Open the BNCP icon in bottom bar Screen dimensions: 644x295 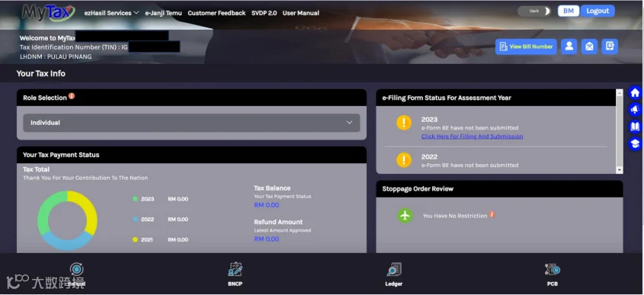(235, 270)
